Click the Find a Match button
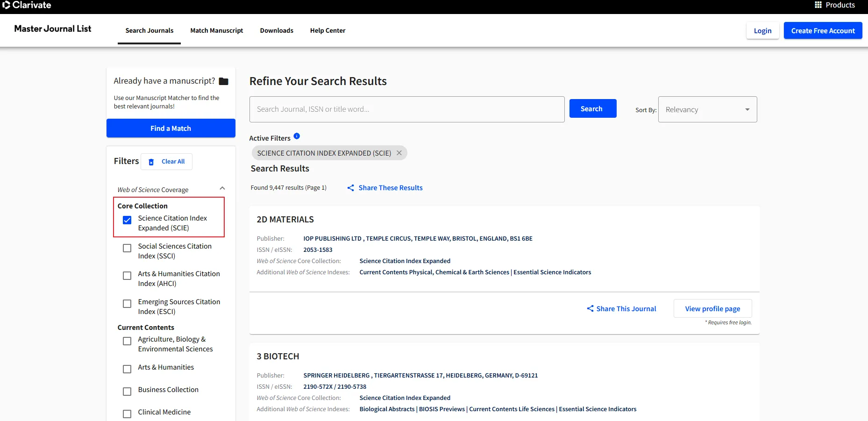This screenshot has width=868, height=421. click(x=171, y=128)
